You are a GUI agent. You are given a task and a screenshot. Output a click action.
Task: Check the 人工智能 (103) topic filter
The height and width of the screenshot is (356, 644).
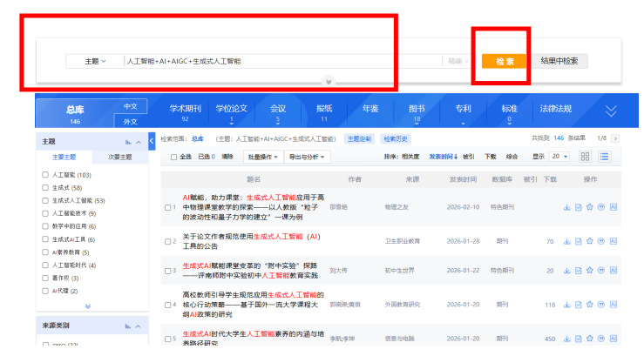[45, 175]
